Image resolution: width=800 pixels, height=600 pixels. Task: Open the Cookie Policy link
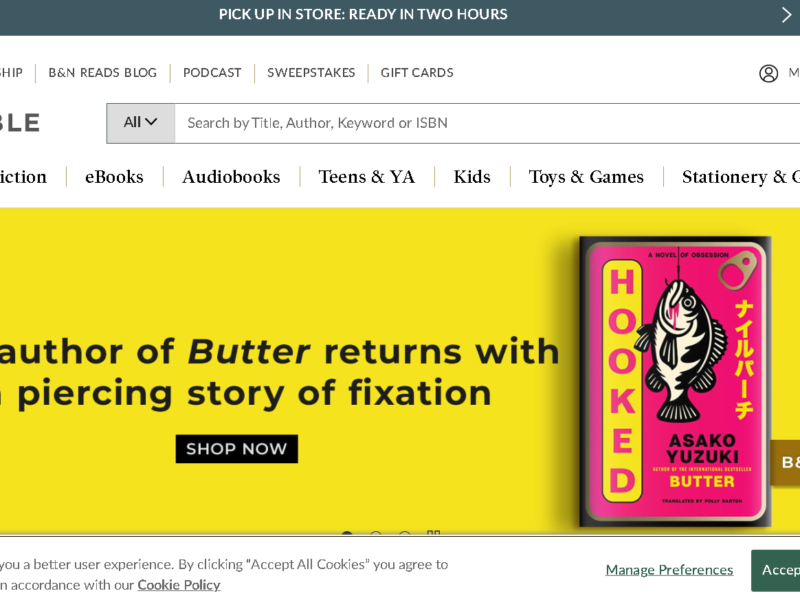click(x=179, y=585)
